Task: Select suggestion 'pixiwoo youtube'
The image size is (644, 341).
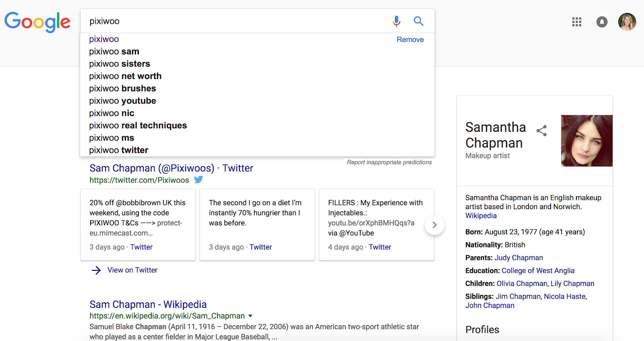Action: 122,101
